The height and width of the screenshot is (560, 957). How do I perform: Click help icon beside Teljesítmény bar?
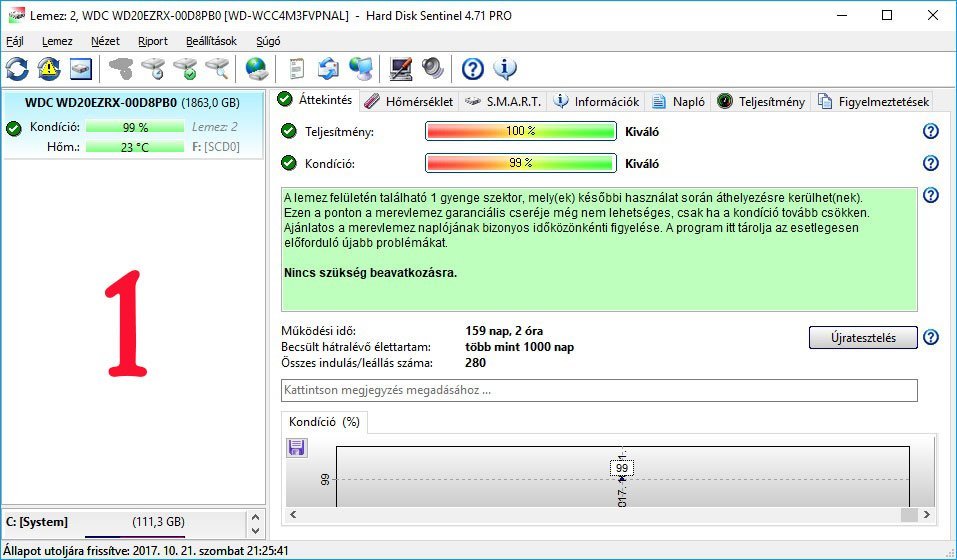pyautogui.click(x=931, y=131)
